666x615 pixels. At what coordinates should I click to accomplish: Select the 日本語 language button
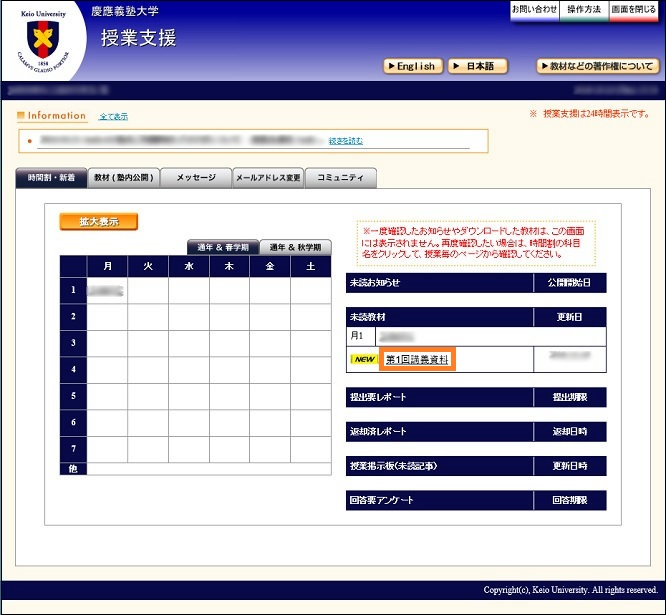click(477, 66)
